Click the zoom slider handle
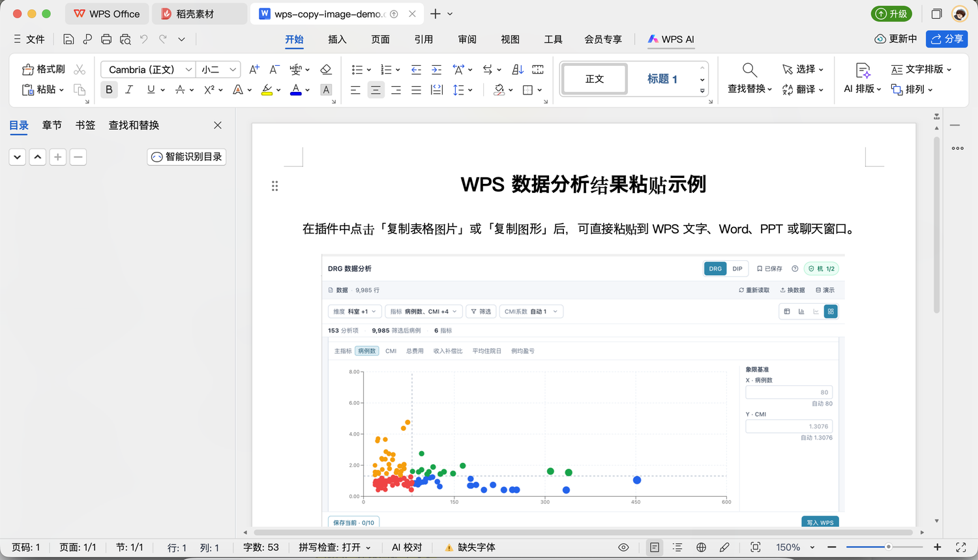Image resolution: width=978 pixels, height=560 pixels. [888, 547]
